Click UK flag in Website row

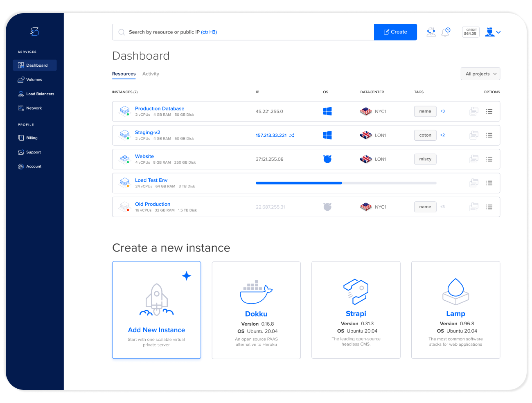(x=366, y=159)
